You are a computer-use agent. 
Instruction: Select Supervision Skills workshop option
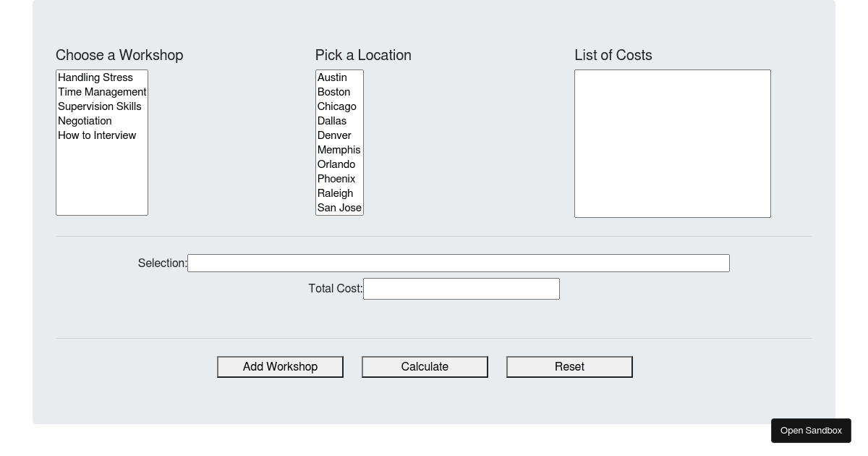(x=100, y=106)
